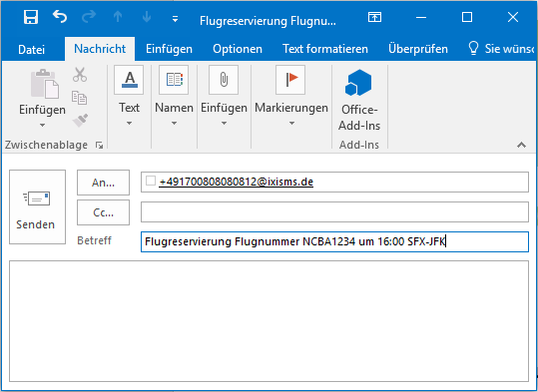Click the Copy icon
Viewport: 538px width, 392px height.
pos(80,98)
